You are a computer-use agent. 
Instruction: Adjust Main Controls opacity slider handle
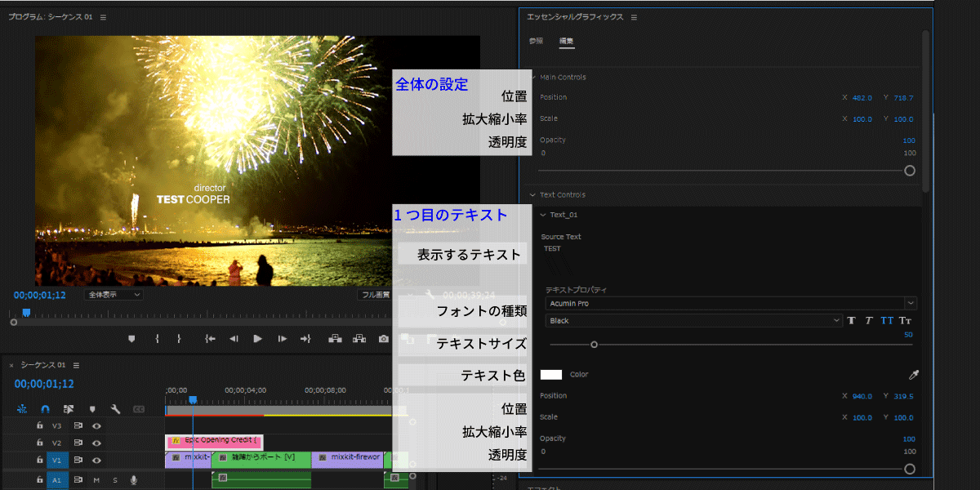click(910, 171)
